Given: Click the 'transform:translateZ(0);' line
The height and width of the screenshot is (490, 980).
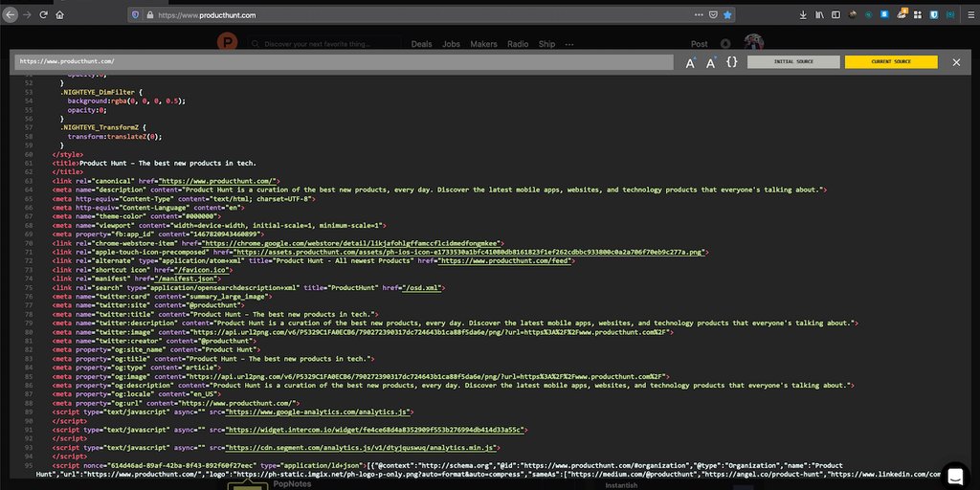Looking at the screenshot, I should click(115, 136).
